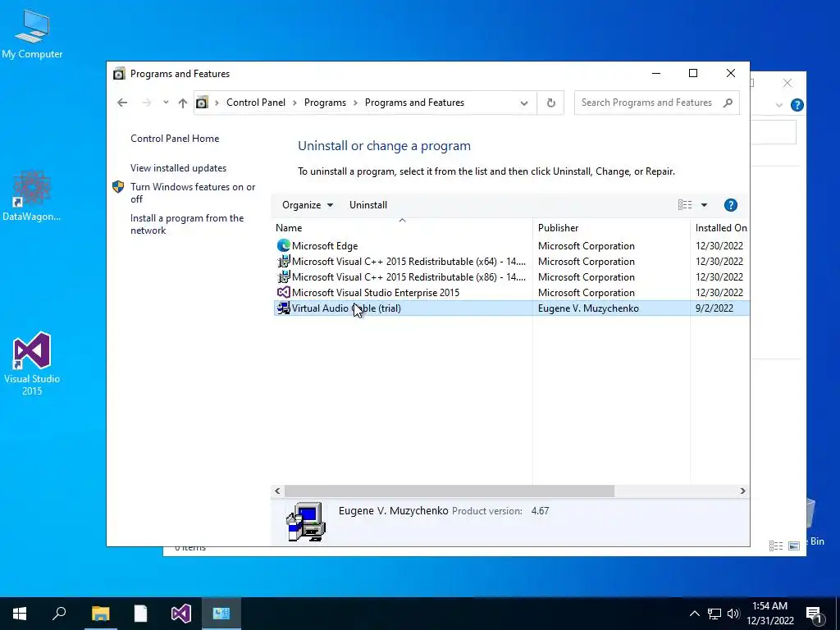Click the scroll right arrow
The image size is (840, 630).
click(742, 491)
